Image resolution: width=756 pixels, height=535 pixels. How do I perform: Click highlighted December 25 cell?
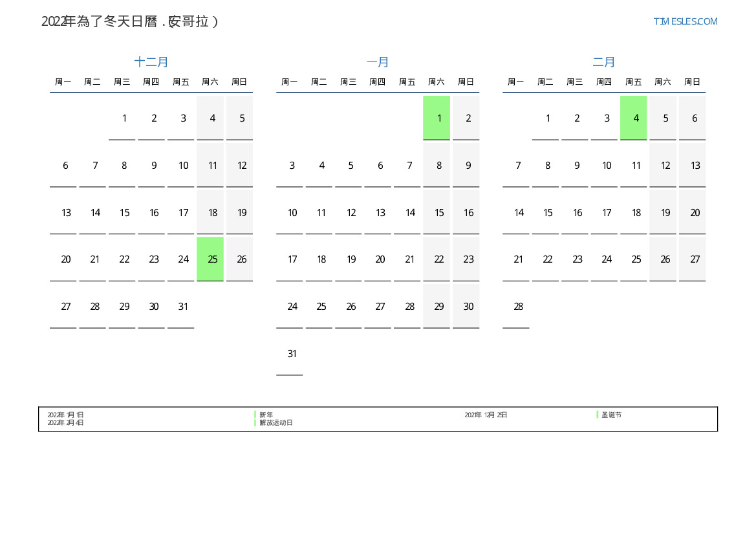point(210,259)
